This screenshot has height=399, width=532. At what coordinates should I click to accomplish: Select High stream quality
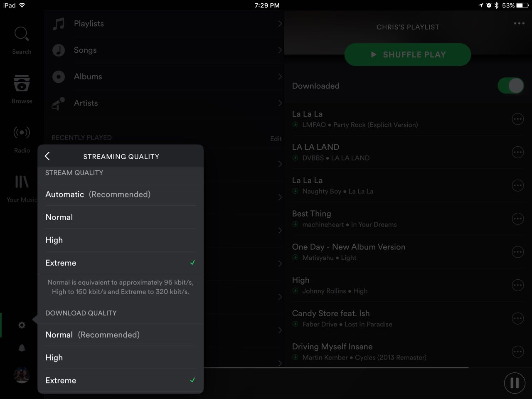pyautogui.click(x=121, y=240)
